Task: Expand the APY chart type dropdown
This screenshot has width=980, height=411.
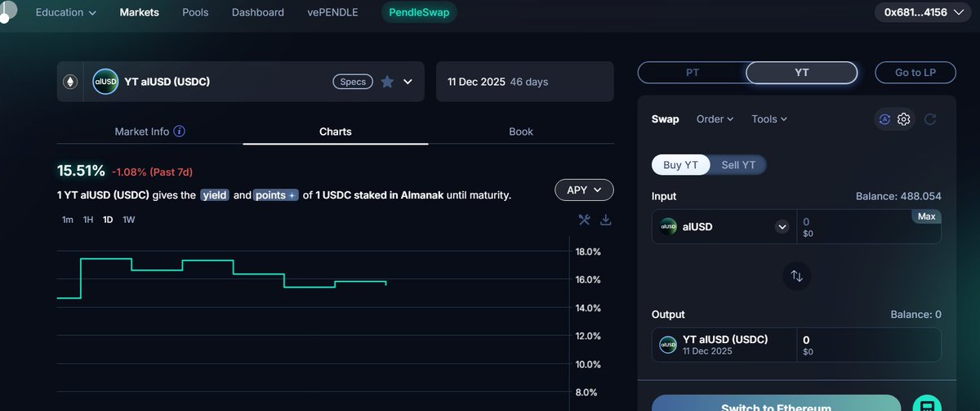Action: point(584,190)
